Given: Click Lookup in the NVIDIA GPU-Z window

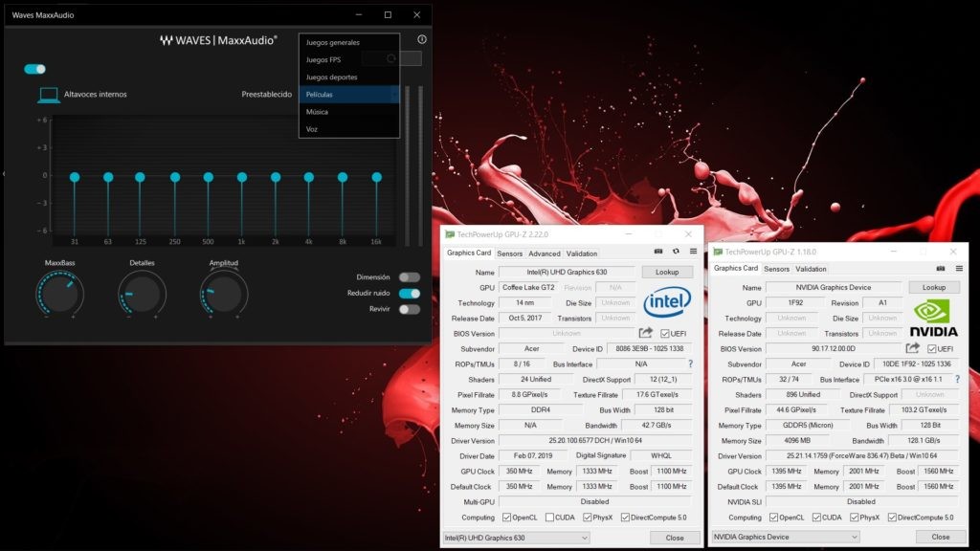Looking at the screenshot, I should pos(934,287).
